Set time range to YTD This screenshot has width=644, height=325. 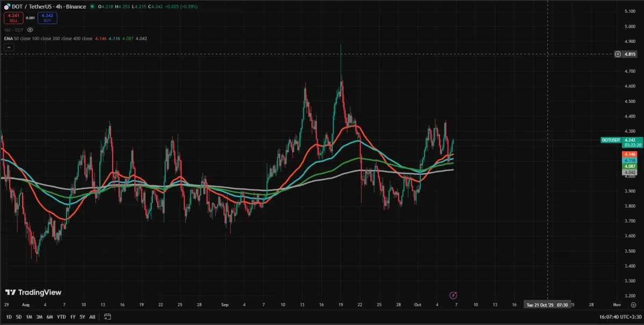[x=61, y=316]
